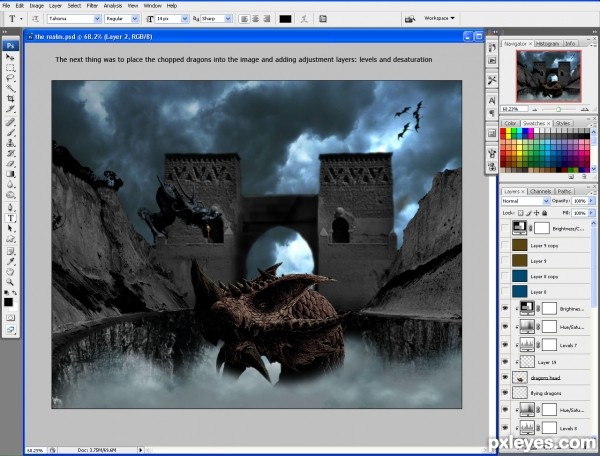This screenshot has width=600, height=456.
Task: Select the Brush tool
Action: [x=10, y=133]
